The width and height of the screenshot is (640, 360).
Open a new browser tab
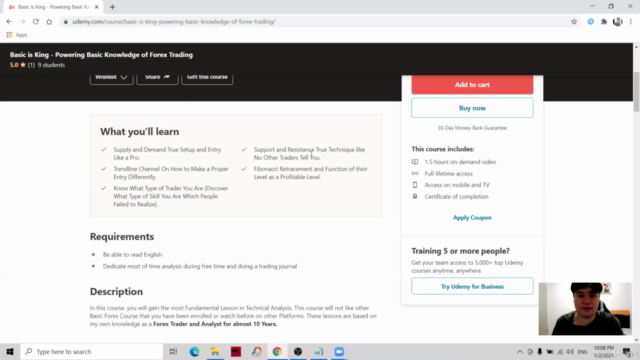pyautogui.click(x=112, y=7)
